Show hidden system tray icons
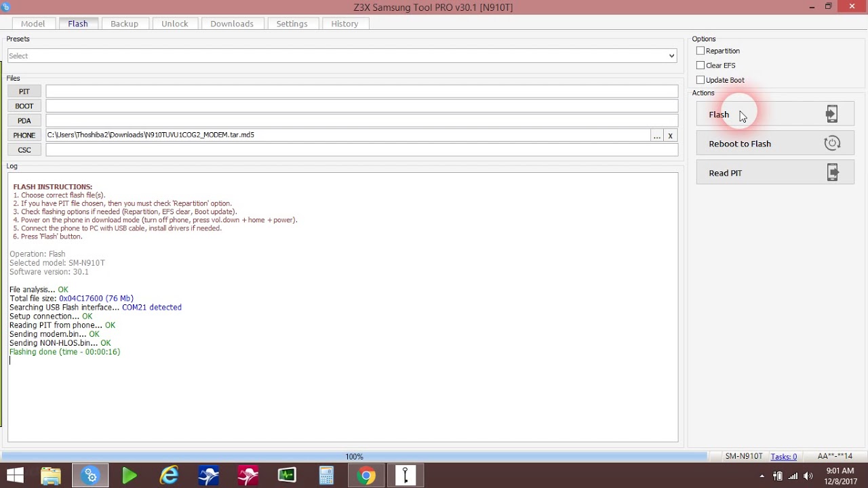This screenshot has width=868, height=488. click(x=762, y=476)
